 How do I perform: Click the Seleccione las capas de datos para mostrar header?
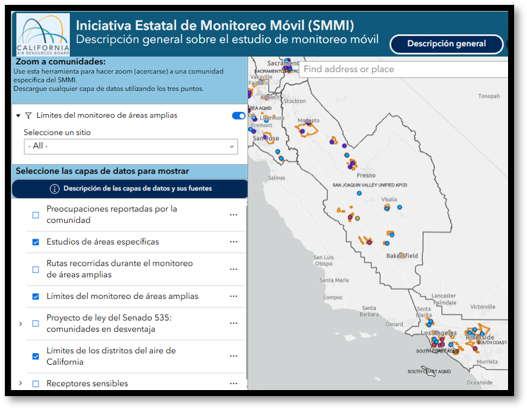[x=102, y=171]
